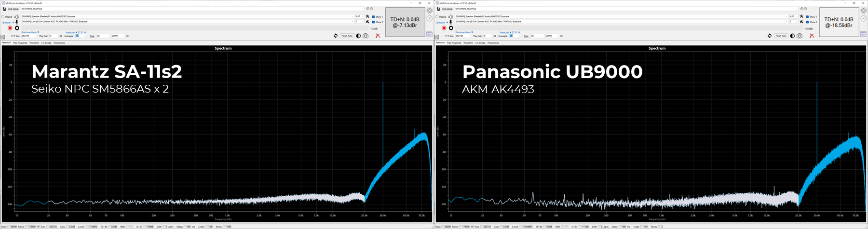Viewport: 868px width, 229px height.
Task: Toggle side panel icon in Marantz window
Action: [x=3, y=37]
